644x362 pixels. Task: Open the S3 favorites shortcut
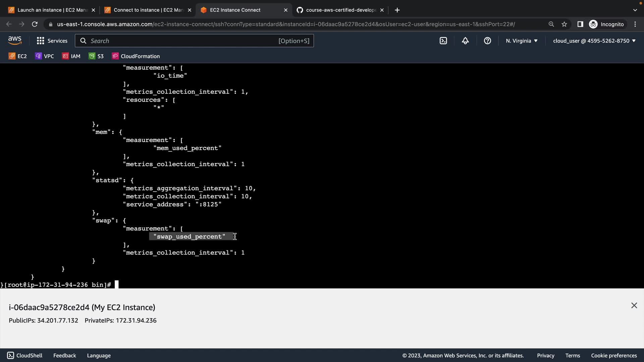pos(96,56)
